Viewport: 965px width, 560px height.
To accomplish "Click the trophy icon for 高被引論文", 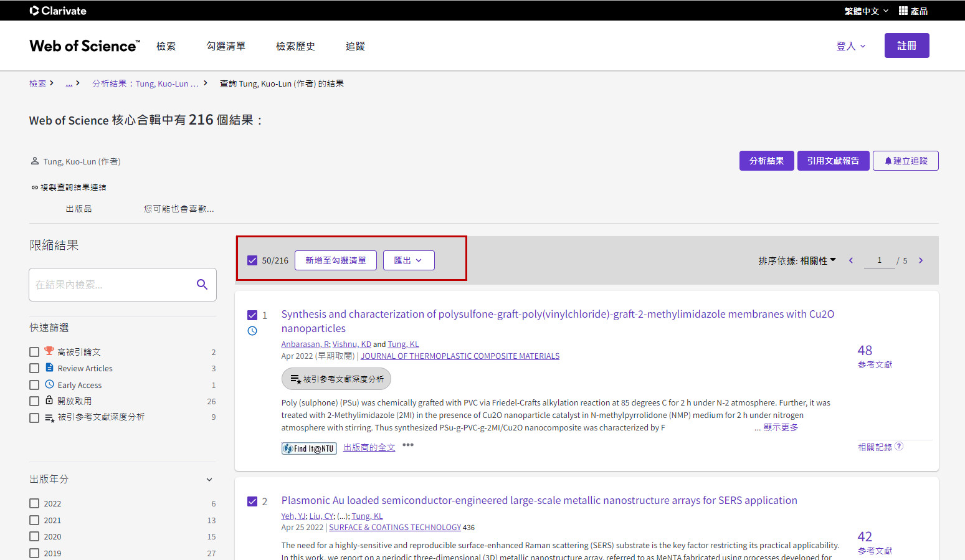I will point(49,351).
